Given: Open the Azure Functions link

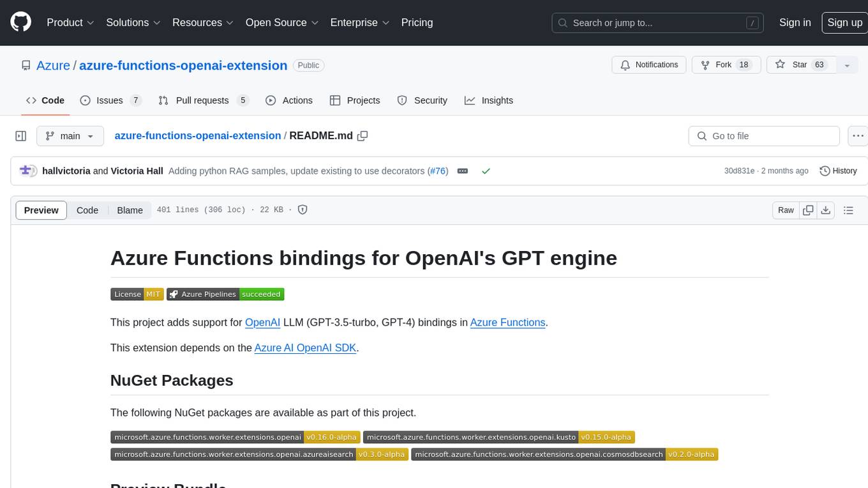Looking at the screenshot, I should pyautogui.click(x=508, y=323).
